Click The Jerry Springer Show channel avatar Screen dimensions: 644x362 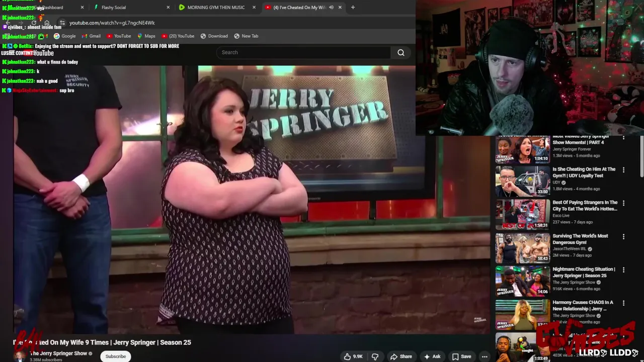pyautogui.click(x=20, y=356)
